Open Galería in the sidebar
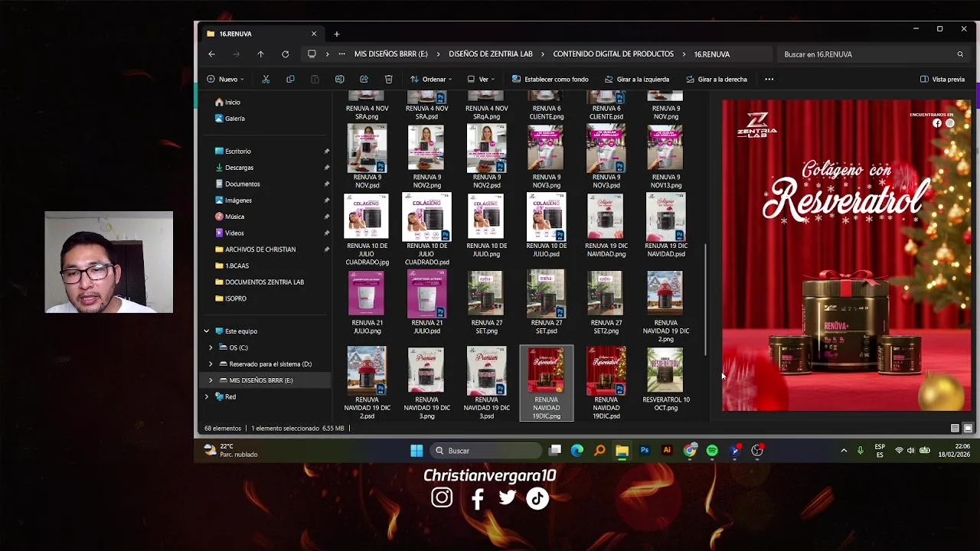This screenshot has height=551, width=980. (x=234, y=119)
